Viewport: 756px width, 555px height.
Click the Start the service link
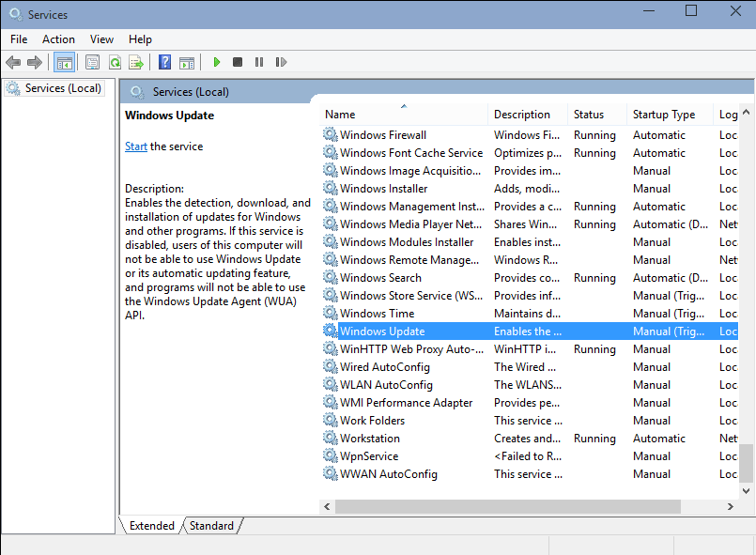coord(136,146)
